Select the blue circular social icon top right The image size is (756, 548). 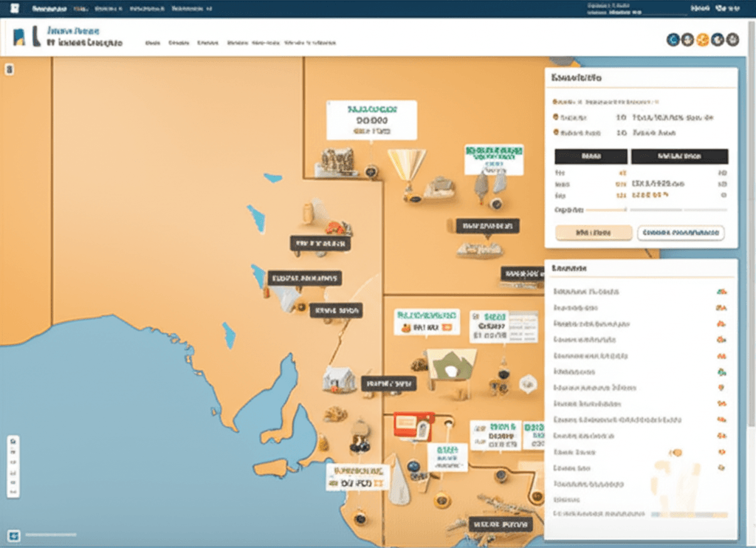[673, 40]
